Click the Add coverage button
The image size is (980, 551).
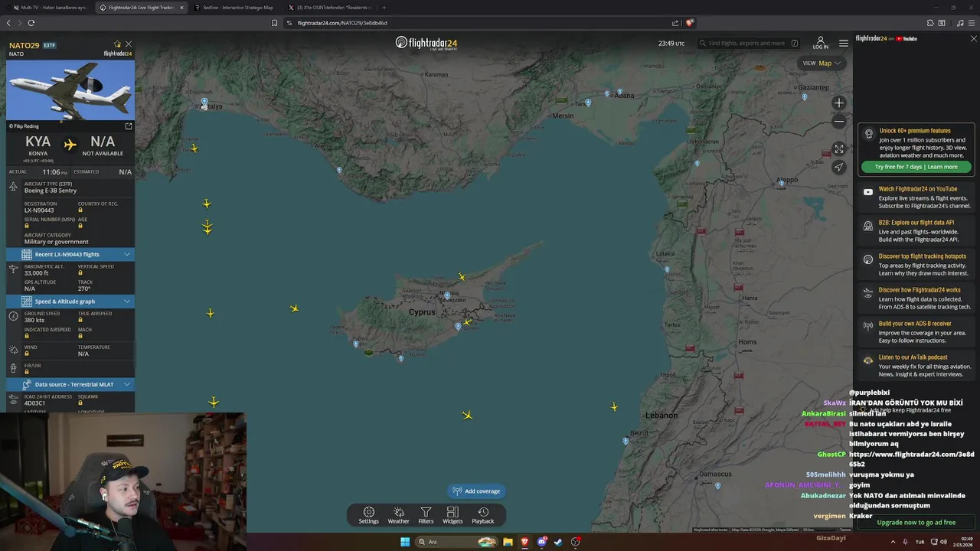click(476, 491)
